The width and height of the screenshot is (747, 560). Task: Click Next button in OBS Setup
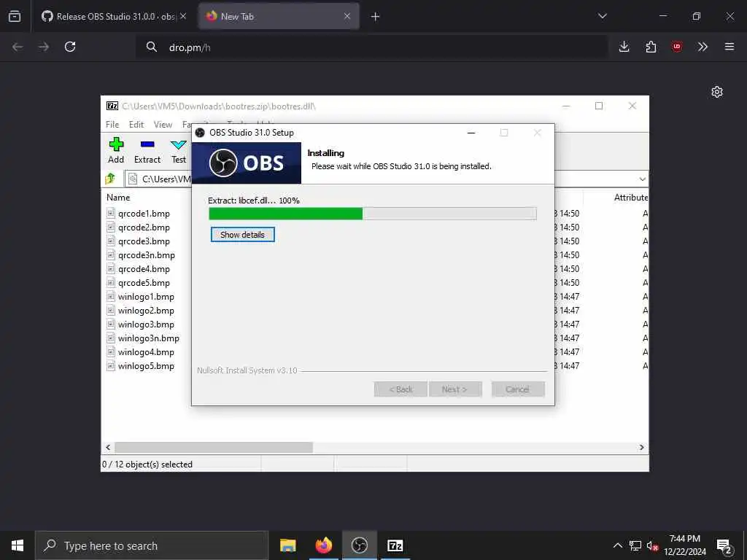tap(455, 389)
